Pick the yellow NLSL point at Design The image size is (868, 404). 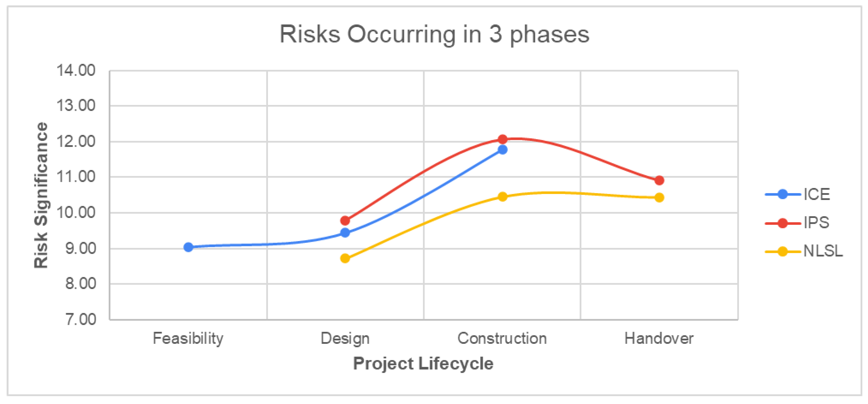(345, 259)
